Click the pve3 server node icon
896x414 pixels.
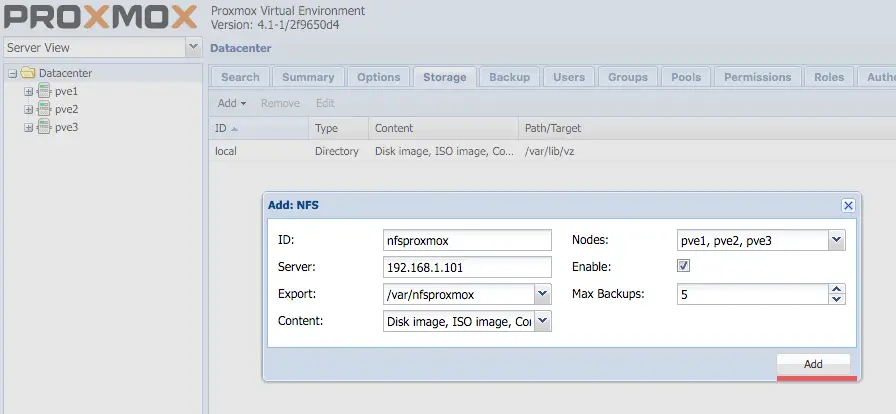tap(44, 127)
